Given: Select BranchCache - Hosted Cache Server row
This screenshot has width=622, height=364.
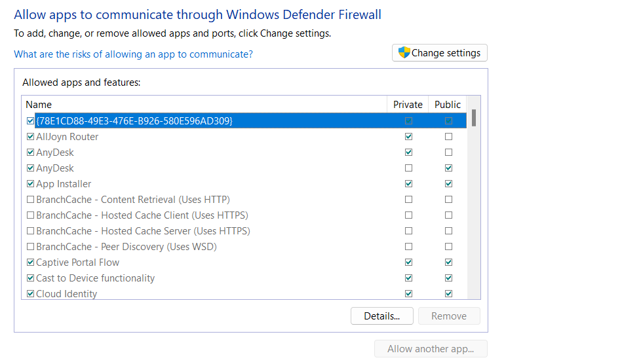Looking at the screenshot, I should pyautogui.click(x=143, y=231).
